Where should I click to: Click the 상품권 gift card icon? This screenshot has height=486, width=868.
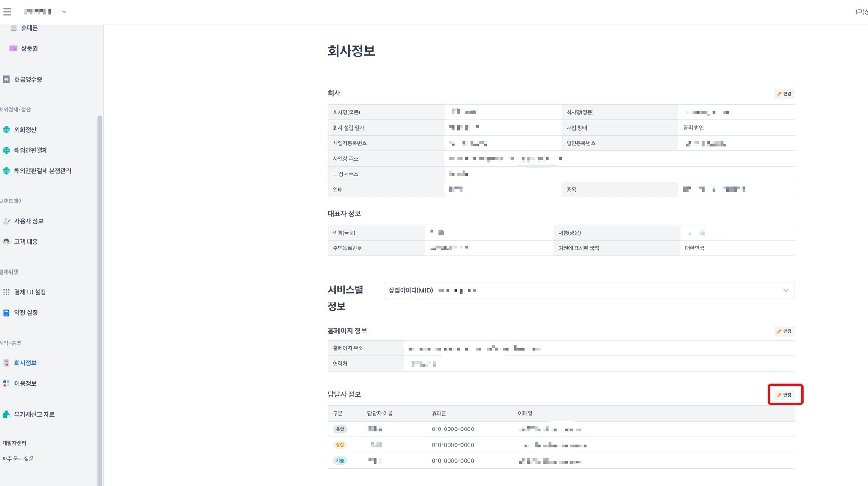pos(13,49)
